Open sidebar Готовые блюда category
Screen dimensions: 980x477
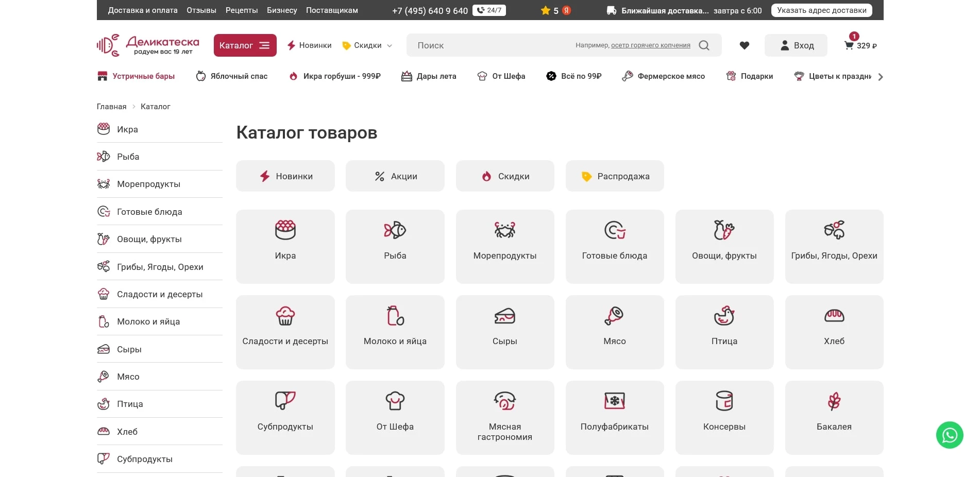(150, 211)
